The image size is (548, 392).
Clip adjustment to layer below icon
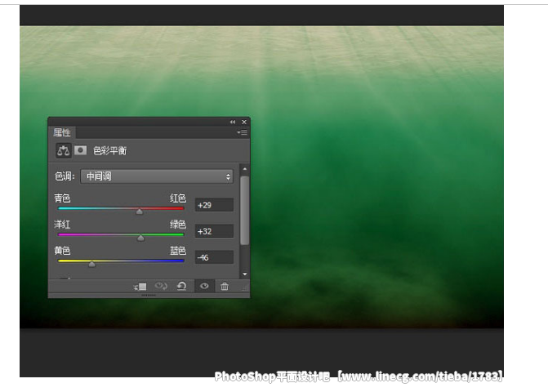tap(140, 287)
